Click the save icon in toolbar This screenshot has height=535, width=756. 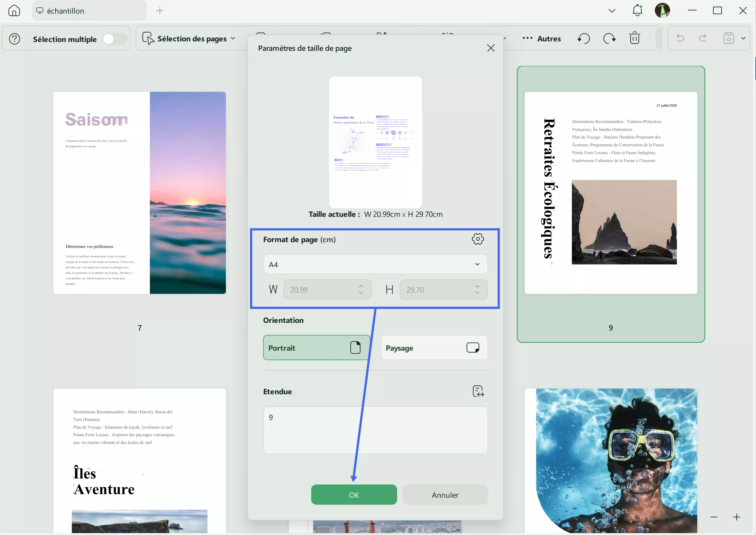728,39
